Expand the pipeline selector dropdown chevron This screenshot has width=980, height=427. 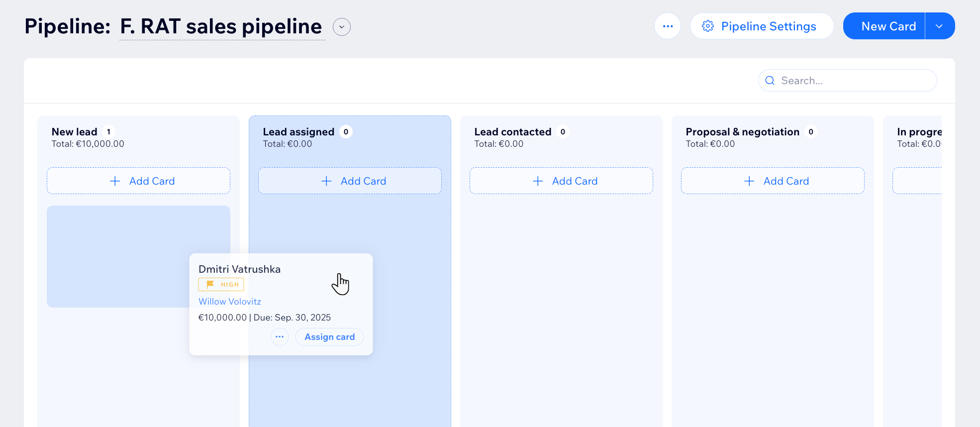(x=342, y=27)
